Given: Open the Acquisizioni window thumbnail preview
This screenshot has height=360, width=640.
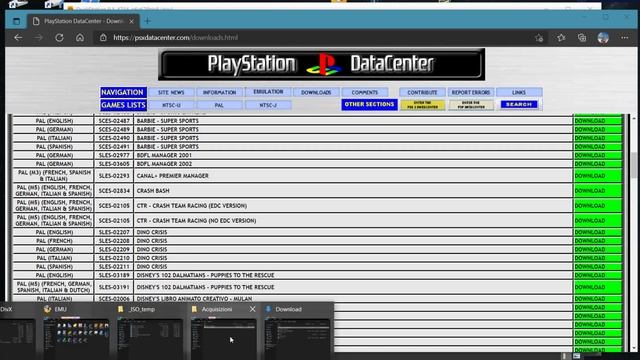Looking at the screenshot, I should (223, 331).
